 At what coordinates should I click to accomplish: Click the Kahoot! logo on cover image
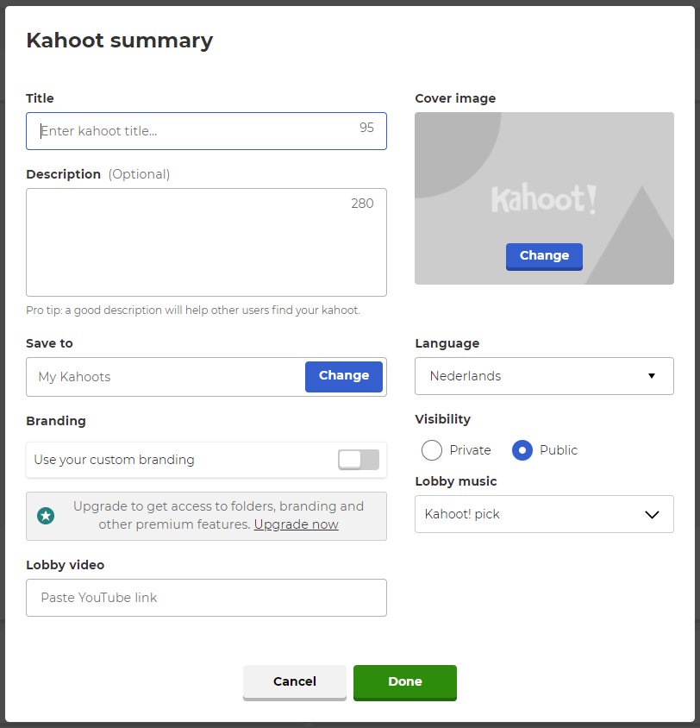coord(544,198)
